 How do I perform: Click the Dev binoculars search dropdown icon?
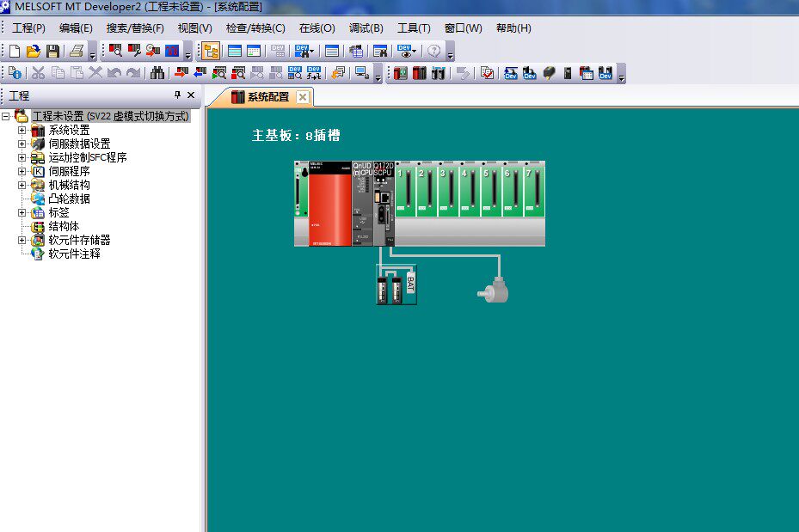[x=304, y=51]
